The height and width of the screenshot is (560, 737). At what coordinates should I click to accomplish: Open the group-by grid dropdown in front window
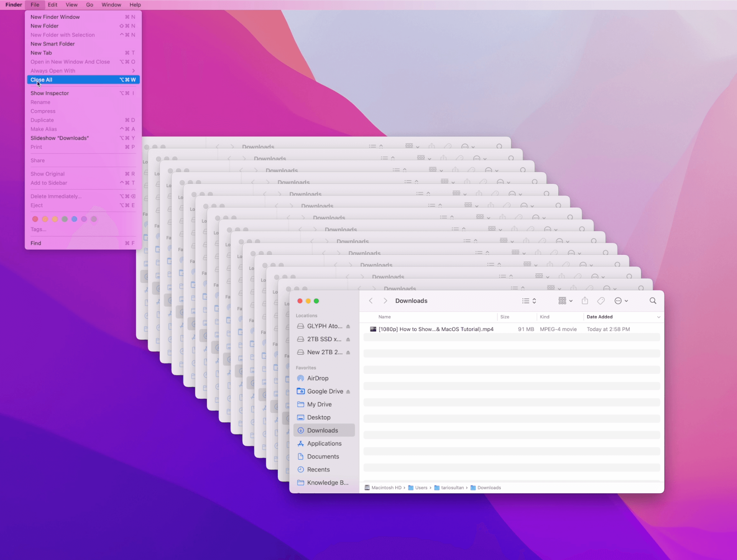point(565,301)
